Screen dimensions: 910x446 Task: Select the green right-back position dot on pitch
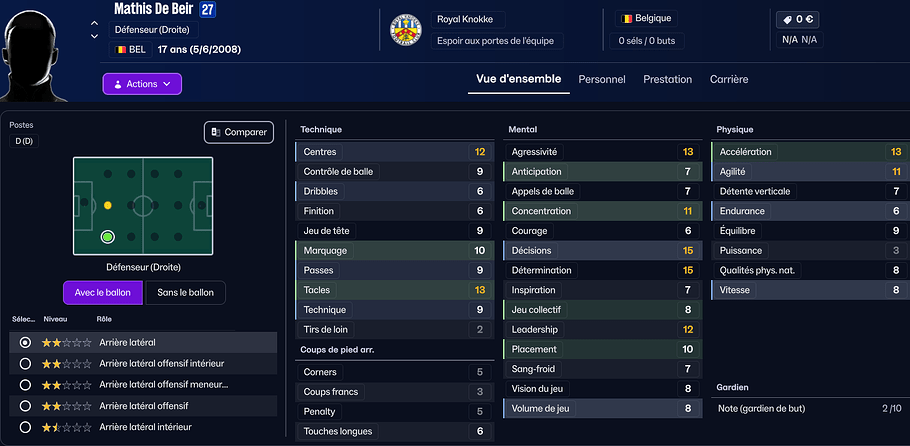point(107,237)
